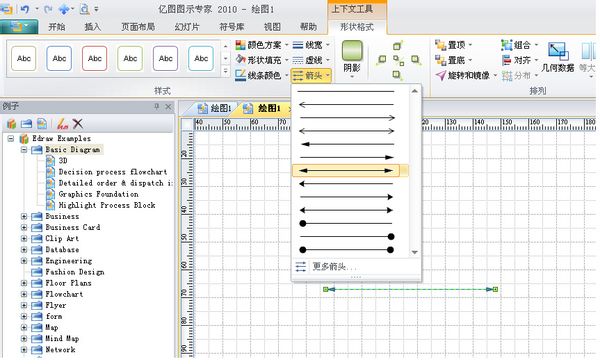Collapse the Edraw Examples tree root
The height and width of the screenshot is (364, 600).
tap(11, 139)
